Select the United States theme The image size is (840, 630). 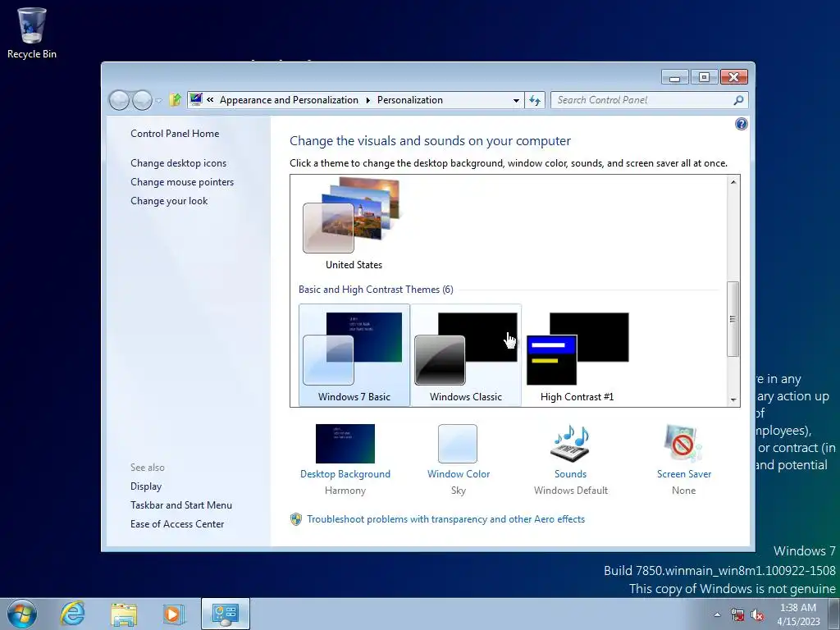[x=354, y=224]
